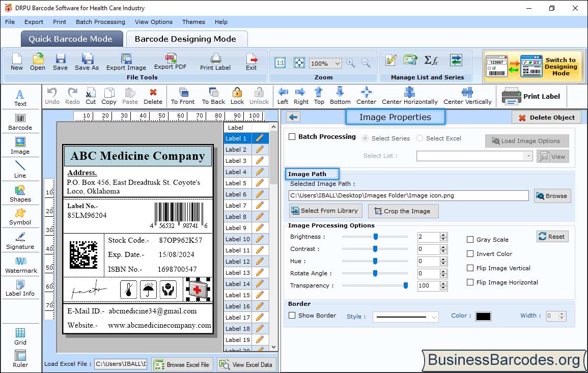Tick Flip Image Vertical checkbox
This screenshot has height=373, width=588.
(470, 268)
